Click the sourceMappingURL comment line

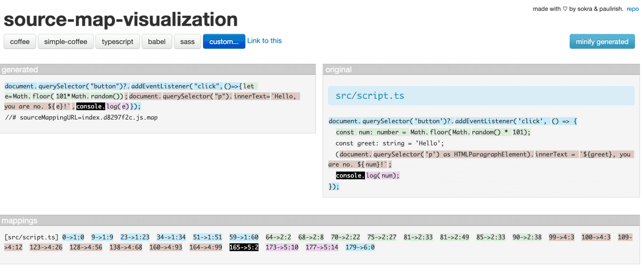click(81, 118)
